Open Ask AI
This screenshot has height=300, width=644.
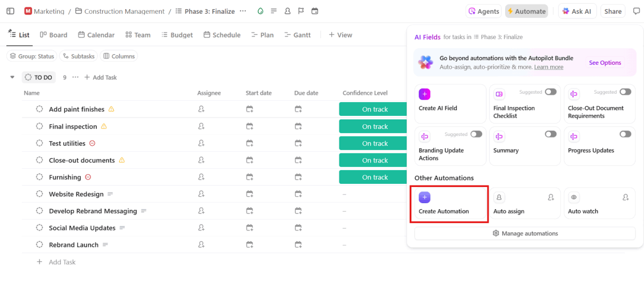pos(577,11)
